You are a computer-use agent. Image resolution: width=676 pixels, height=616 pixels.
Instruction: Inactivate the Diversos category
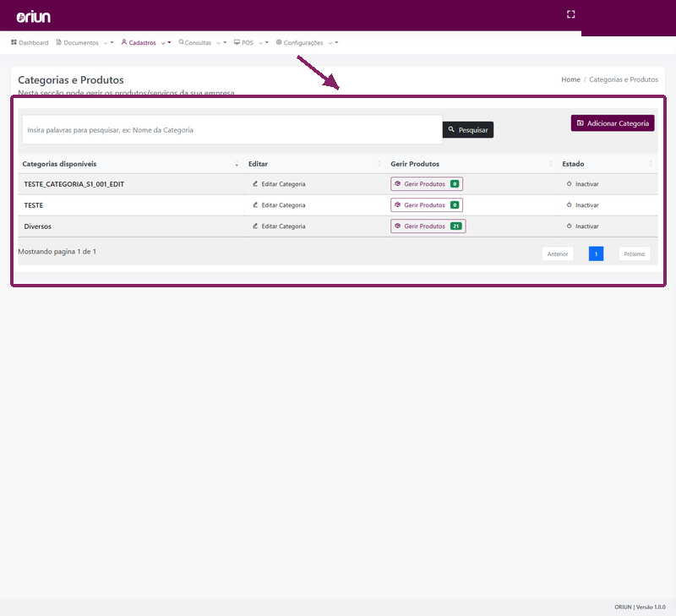pyautogui.click(x=582, y=226)
